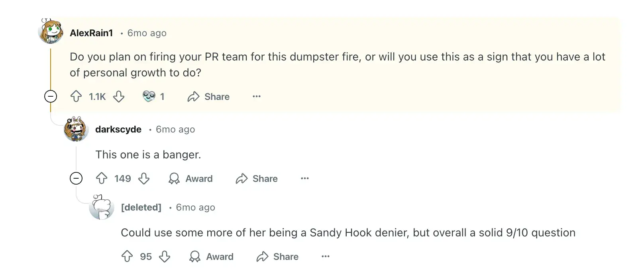The width and height of the screenshot is (644, 273).
Task: Downvote the deleted user's comment
Action: [x=165, y=256]
